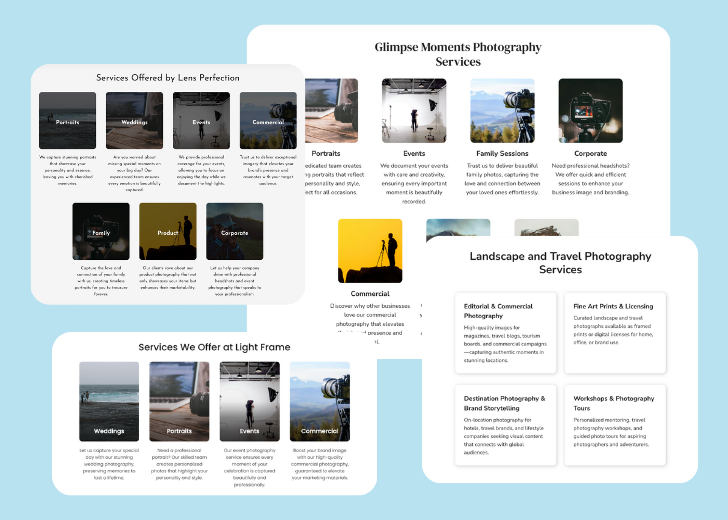Viewport: 728px width, 520px height.
Task: Click the Weddings thumbnail in Lens Perfection panel
Action: click(x=134, y=120)
